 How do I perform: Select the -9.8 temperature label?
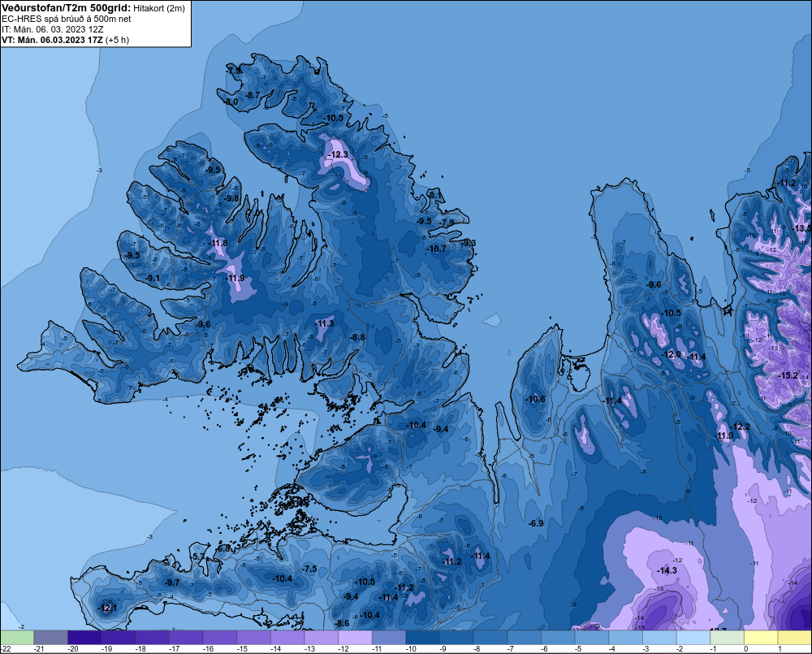pos(231,198)
